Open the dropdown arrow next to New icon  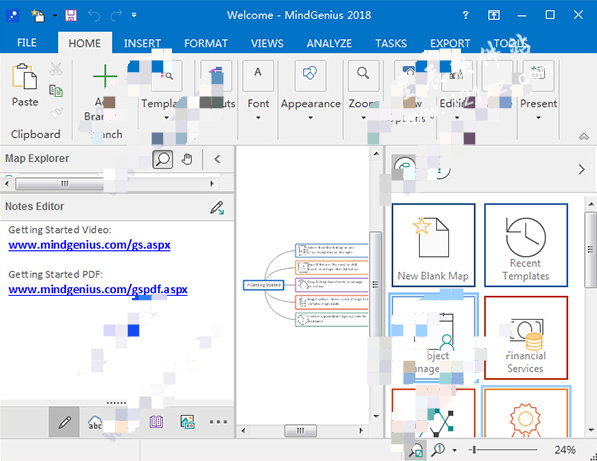pyautogui.click(x=55, y=16)
